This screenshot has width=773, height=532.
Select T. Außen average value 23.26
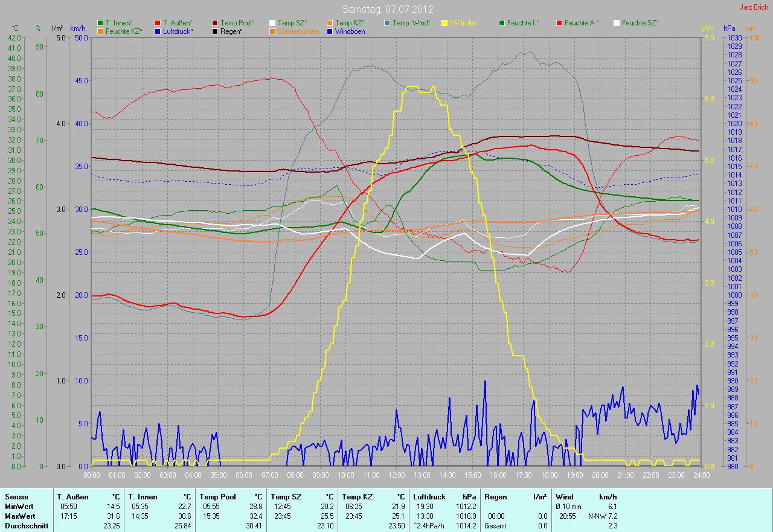tap(112, 526)
